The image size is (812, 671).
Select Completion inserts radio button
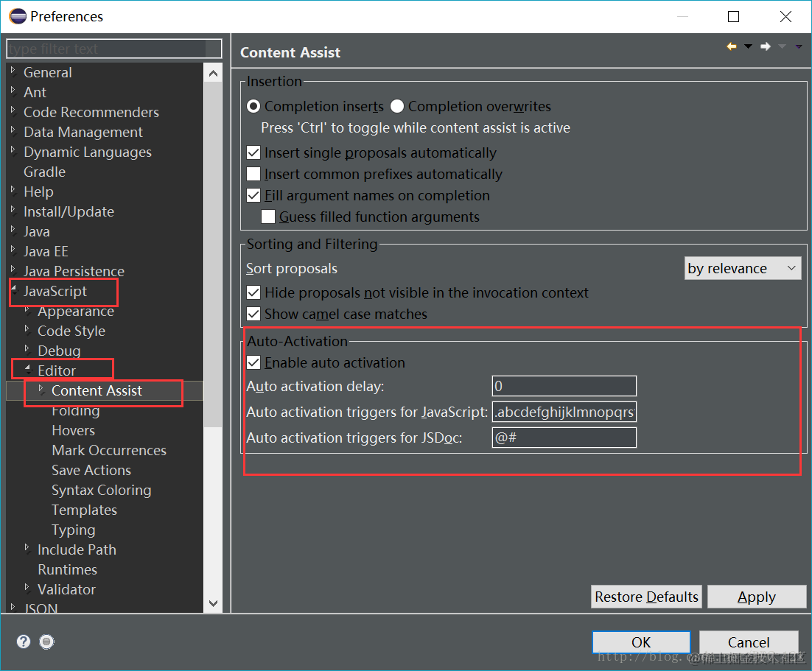[x=253, y=106]
